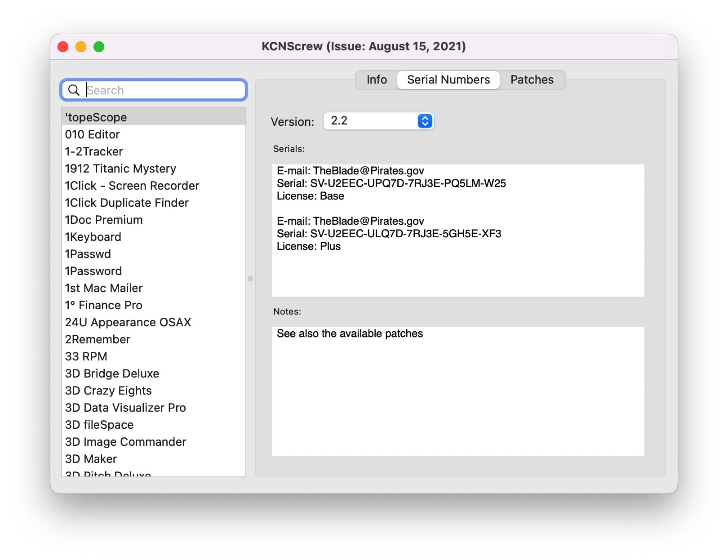Viewport: 728px width, 560px height.
Task: Select 1Keyboard list row
Action: (x=154, y=236)
